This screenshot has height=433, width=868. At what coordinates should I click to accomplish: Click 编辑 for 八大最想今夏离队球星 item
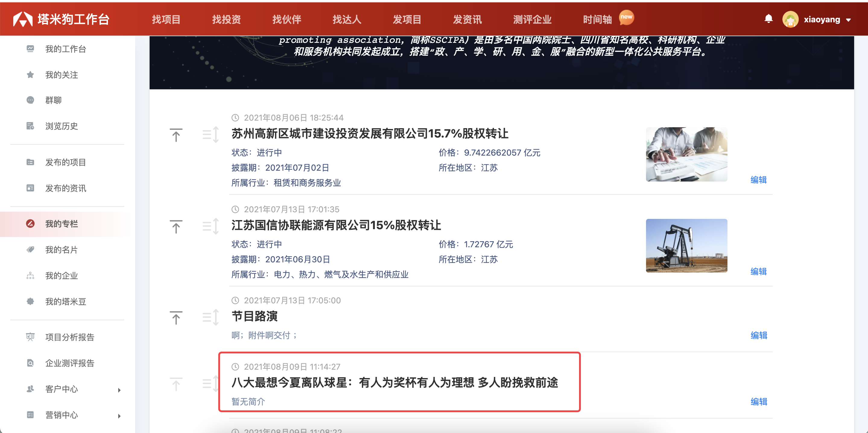(759, 402)
